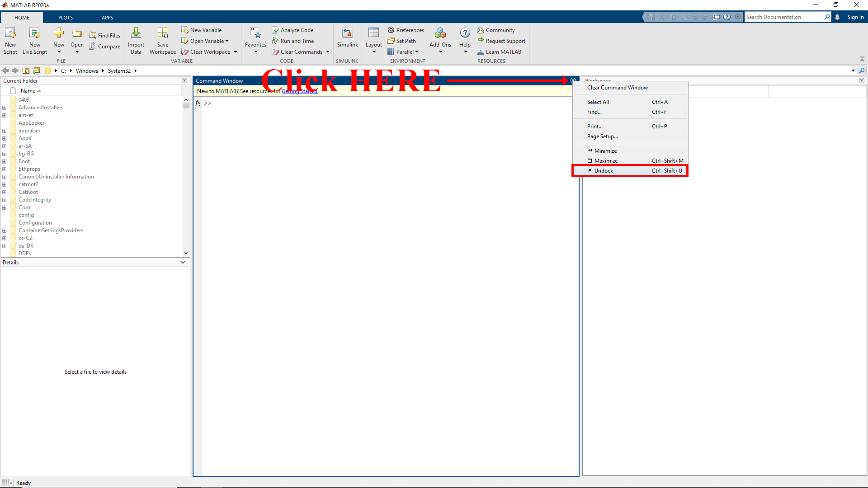
Task: Open the Favorites dropdown
Action: click(x=255, y=52)
